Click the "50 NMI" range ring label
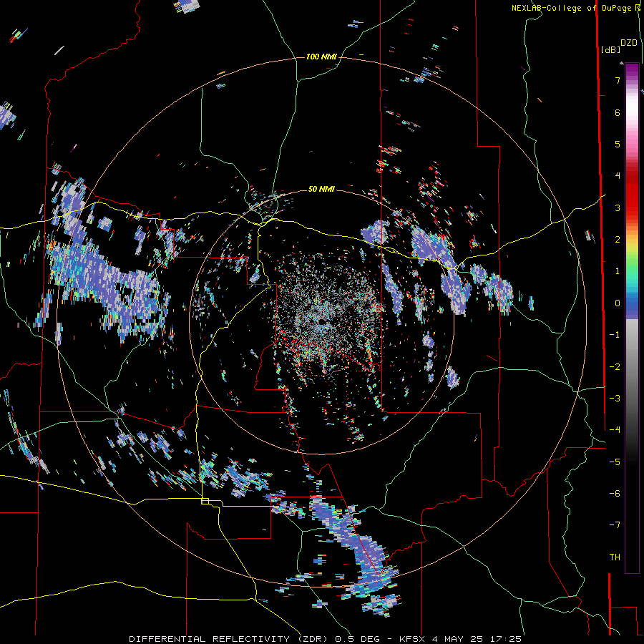 point(321,189)
